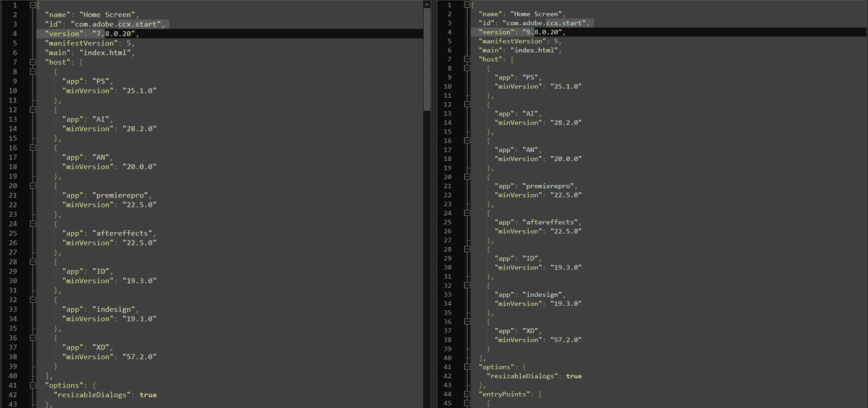Image resolution: width=868 pixels, height=408 pixels.
Task: Collapse the root fold on line 1, left pane
Action: [33, 5]
